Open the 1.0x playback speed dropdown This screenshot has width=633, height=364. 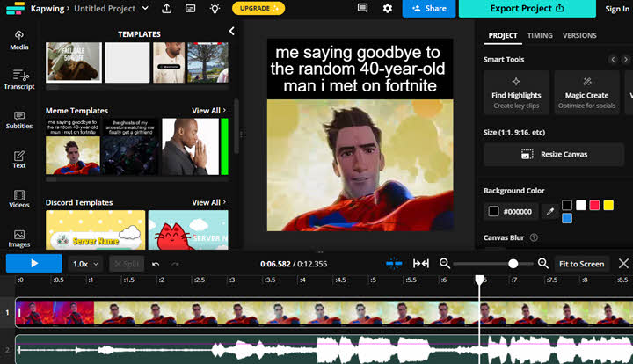tap(85, 263)
